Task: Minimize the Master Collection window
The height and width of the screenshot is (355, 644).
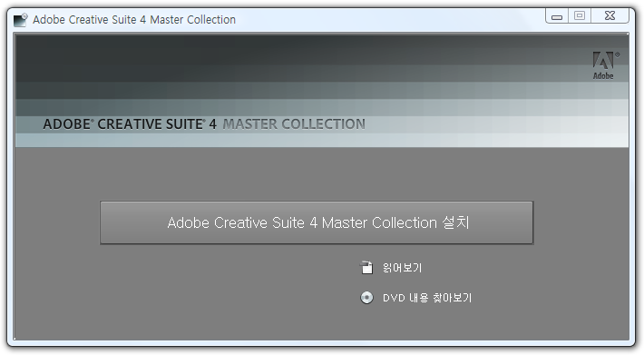Action: 557,16
